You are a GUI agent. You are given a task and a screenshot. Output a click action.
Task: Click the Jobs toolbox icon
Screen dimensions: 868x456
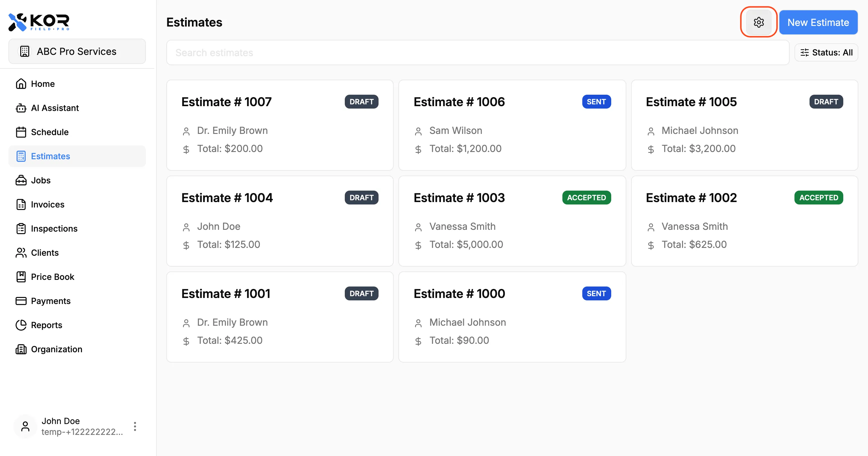coord(21,180)
